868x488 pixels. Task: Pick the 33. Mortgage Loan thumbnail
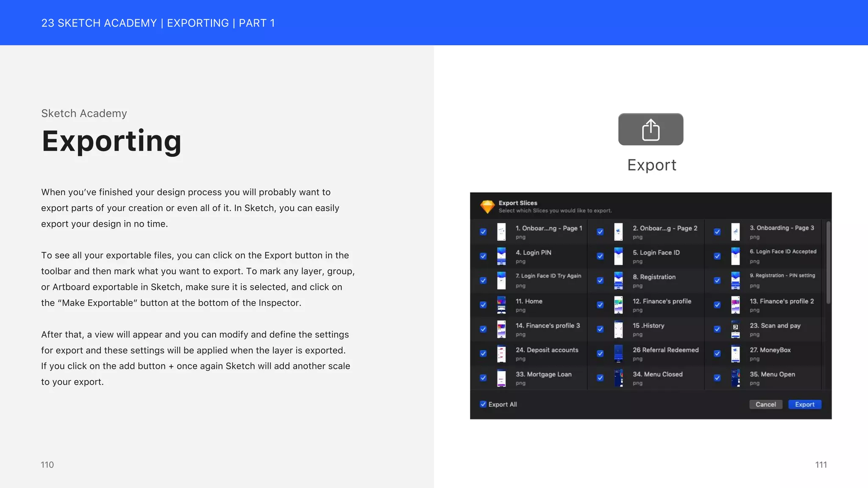point(501,378)
